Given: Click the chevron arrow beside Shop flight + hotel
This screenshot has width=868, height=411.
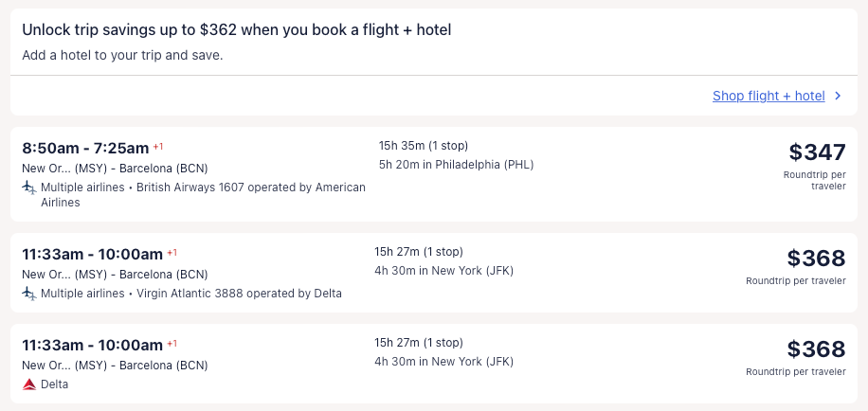Looking at the screenshot, I should [838, 96].
